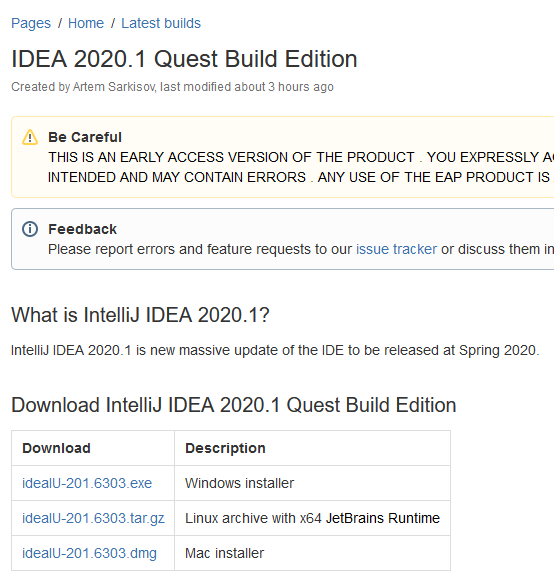Download ideaIU-201.6303.tar.gz Linux archive
Screen dimensions: 554x588
(93, 518)
